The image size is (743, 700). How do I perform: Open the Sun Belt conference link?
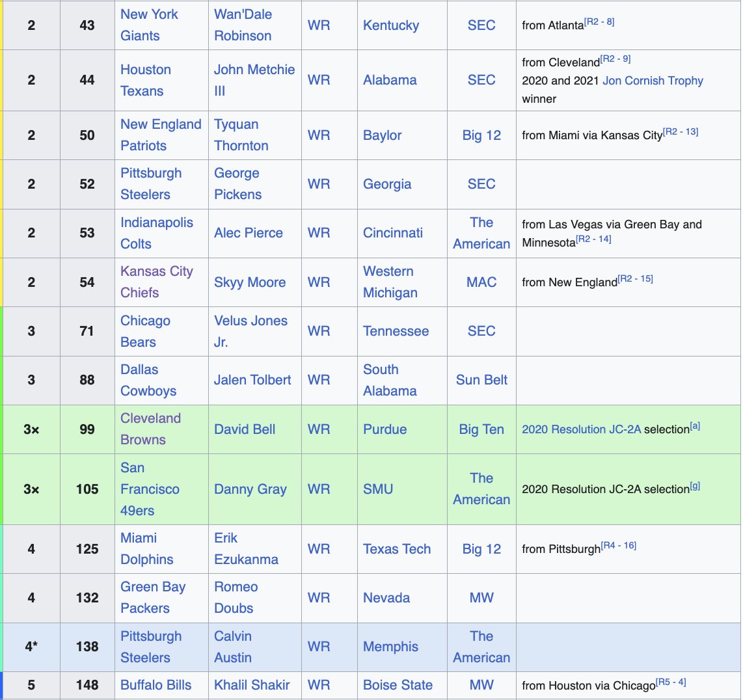click(x=481, y=380)
